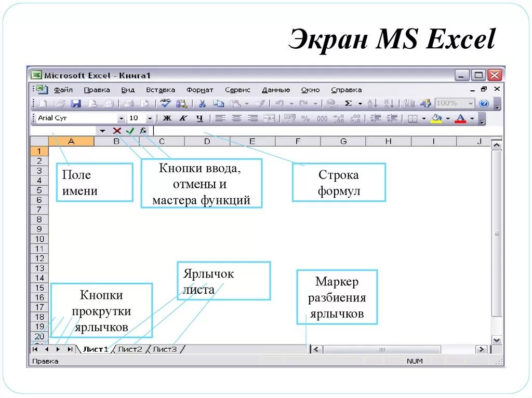The height and width of the screenshot is (398, 532).
Task: Insert a hyperlink with the globe icon
Action: 331,103
